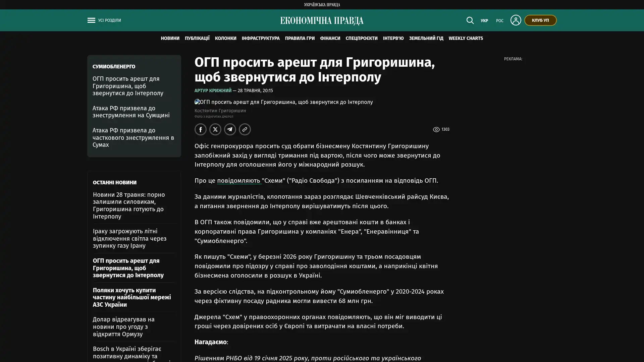Screen dimensions: 644x362
Task: Open the СУМИОБЛЕНЕРГО tag heading
Action: coord(114,67)
